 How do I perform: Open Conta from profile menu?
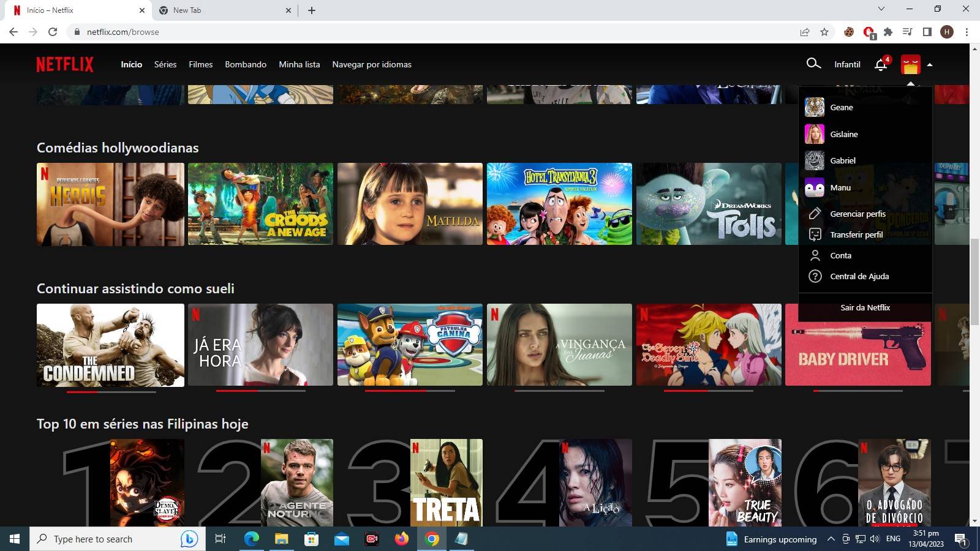(x=840, y=255)
